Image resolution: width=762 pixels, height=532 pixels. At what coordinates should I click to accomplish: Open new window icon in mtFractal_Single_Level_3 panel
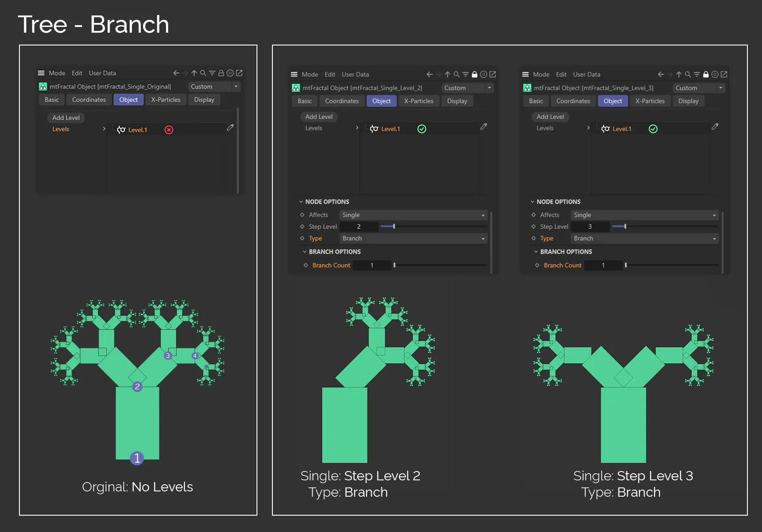pos(724,75)
